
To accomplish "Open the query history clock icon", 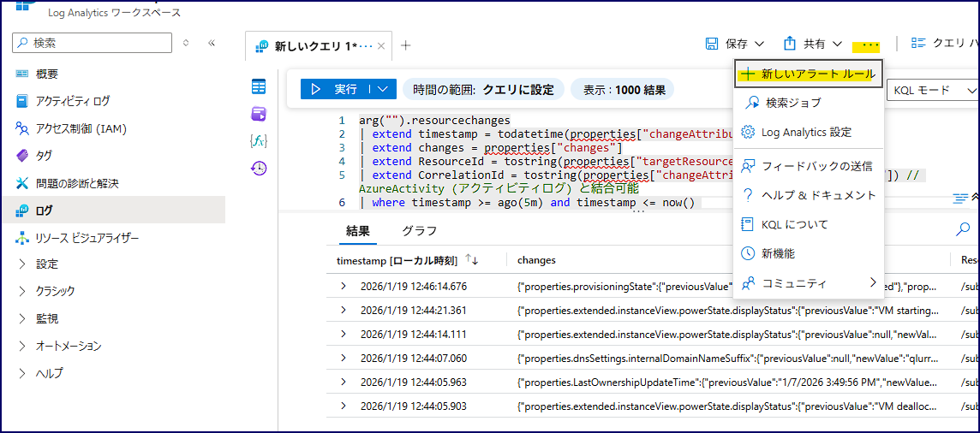I will pos(258,169).
